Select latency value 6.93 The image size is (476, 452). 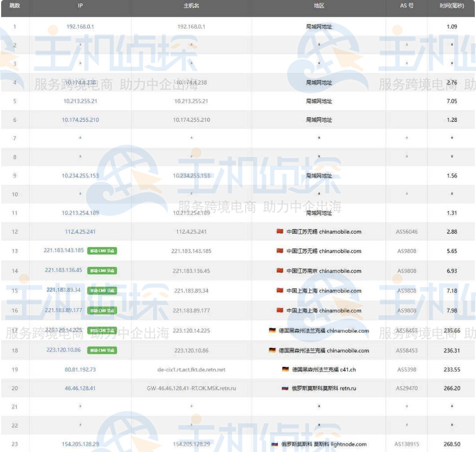pyautogui.click(x=452, y=271)
